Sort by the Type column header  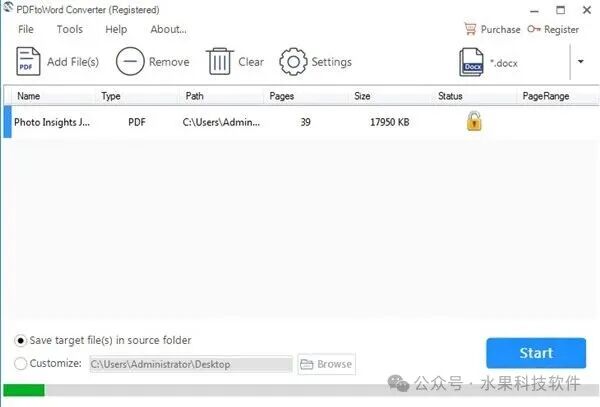111,96
